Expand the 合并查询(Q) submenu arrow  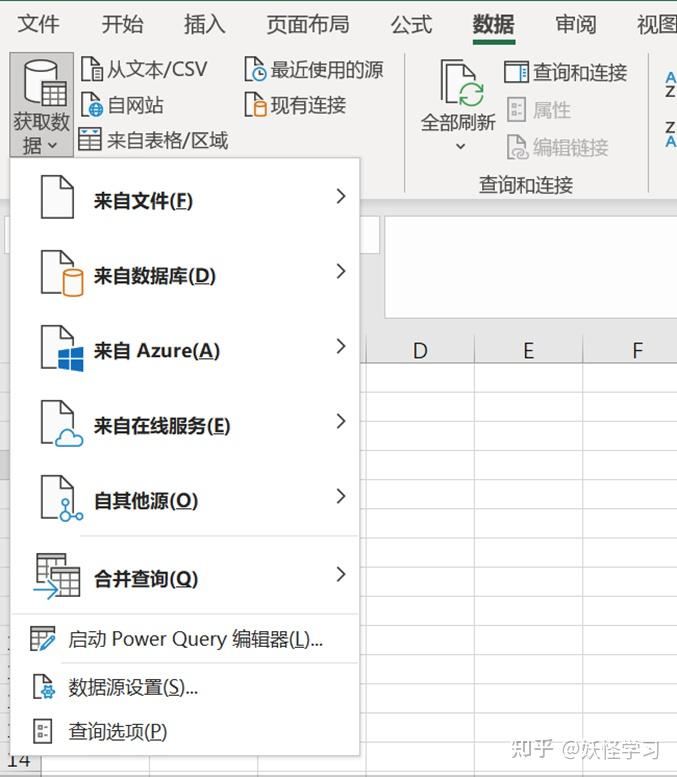click(340, 574)
